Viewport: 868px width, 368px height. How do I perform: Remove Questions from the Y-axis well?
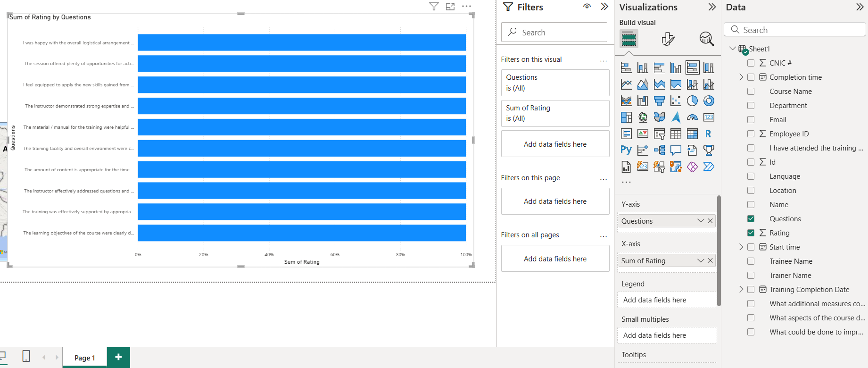(x=711, y=221)
